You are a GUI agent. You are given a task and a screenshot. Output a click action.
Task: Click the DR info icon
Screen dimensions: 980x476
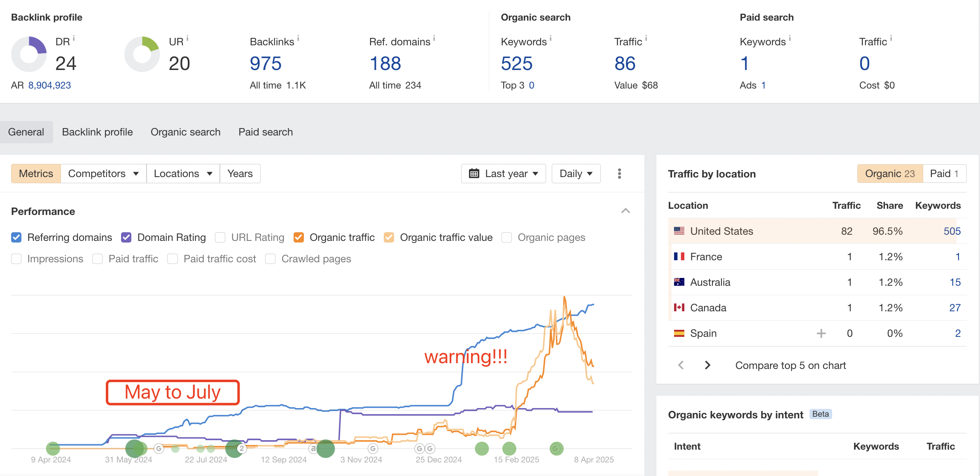tap(74, 39)
